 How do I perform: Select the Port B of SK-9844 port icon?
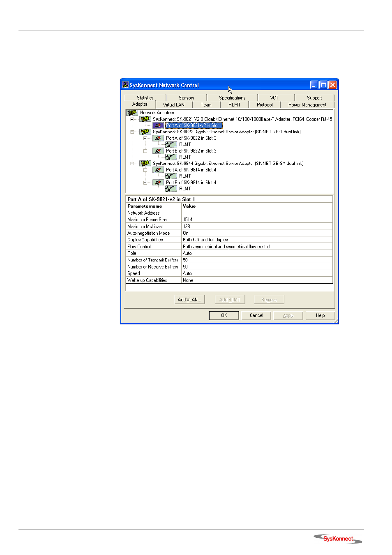(158, 183)
